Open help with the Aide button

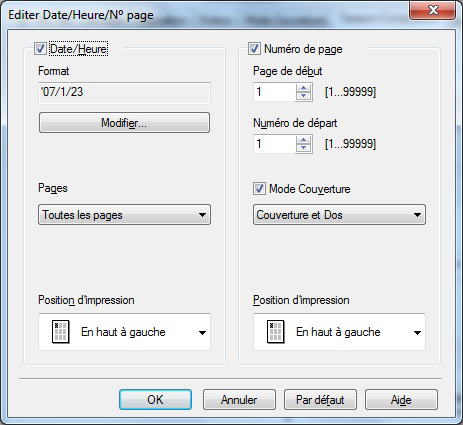tap(401, 399)
